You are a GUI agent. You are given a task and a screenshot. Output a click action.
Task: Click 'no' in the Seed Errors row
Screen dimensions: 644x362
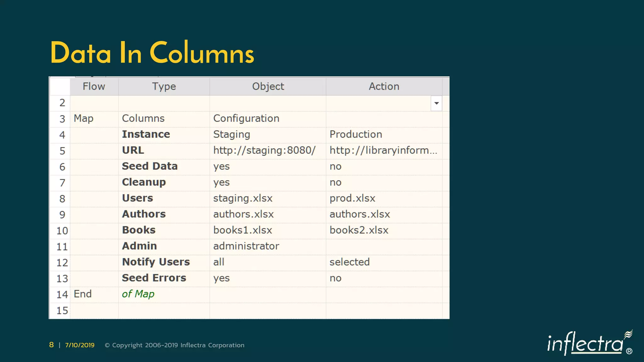(384, 279)
